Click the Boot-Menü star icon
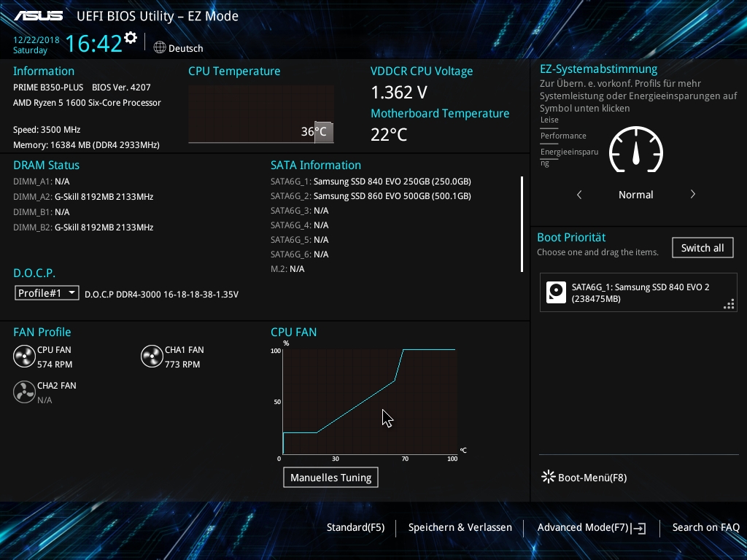The width and height of the screenshot is (747, 560). tap(549, 477)
